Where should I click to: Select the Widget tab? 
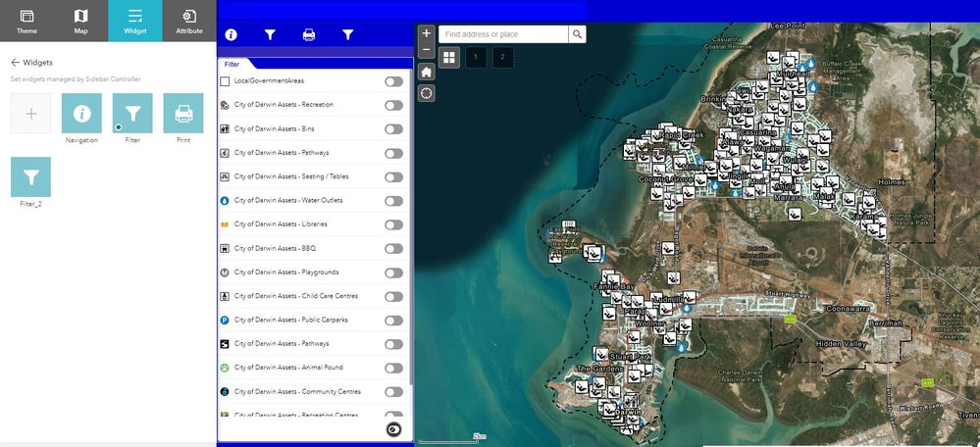coord(135,21)
